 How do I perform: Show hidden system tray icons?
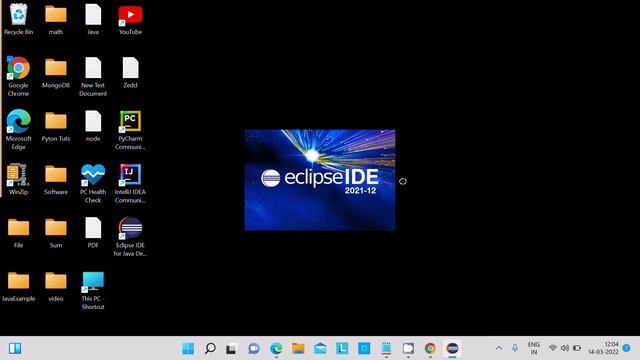[x=499, y=348]
